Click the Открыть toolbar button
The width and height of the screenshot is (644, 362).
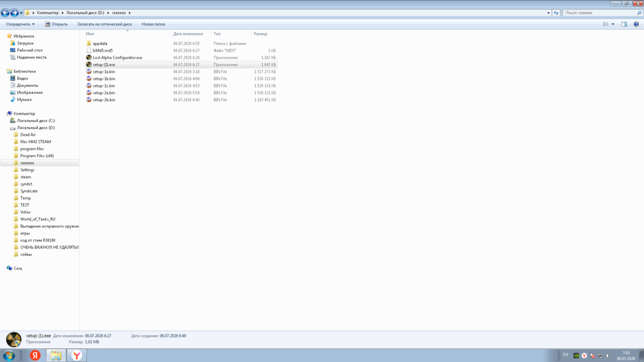point(56,24)
